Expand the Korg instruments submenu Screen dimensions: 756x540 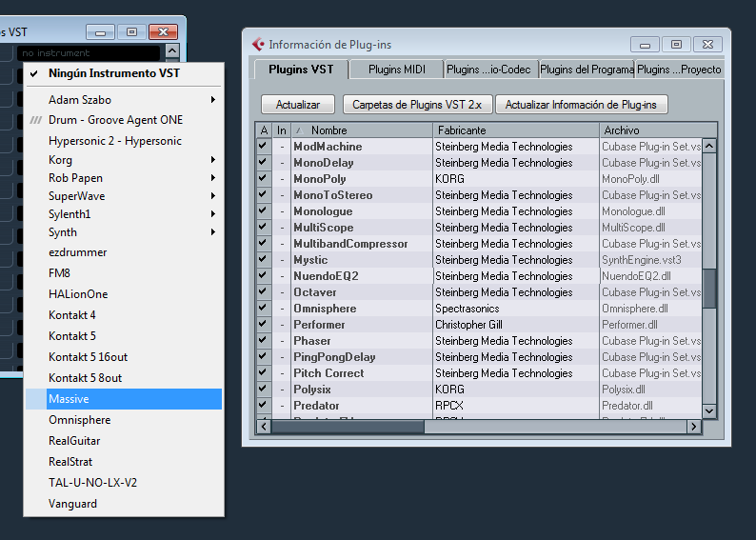tap(213, 160)
